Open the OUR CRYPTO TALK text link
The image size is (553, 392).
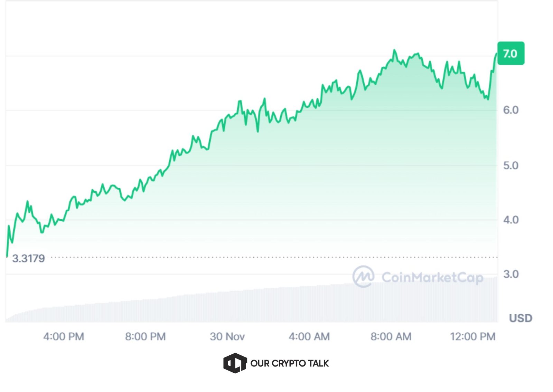click(x=290, y=363)
